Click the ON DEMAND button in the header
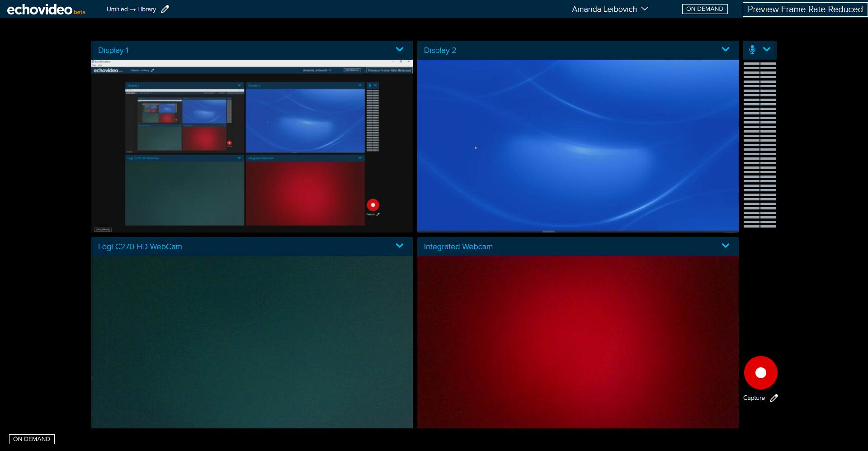 tap(704, 9)
